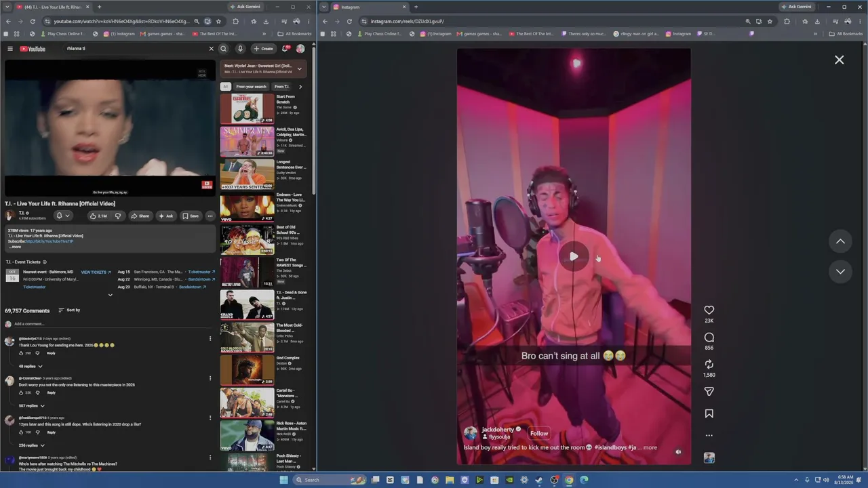Click the Ask button under the video
The height and width of the screenshot is (488, 868).
pyautogui.click(x=165, y=216)
